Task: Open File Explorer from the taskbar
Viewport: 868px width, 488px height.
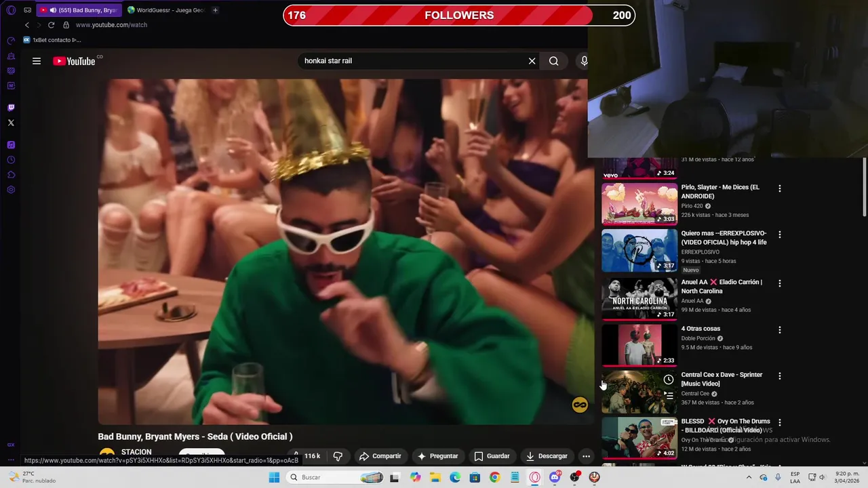Action: coord(435,477)
